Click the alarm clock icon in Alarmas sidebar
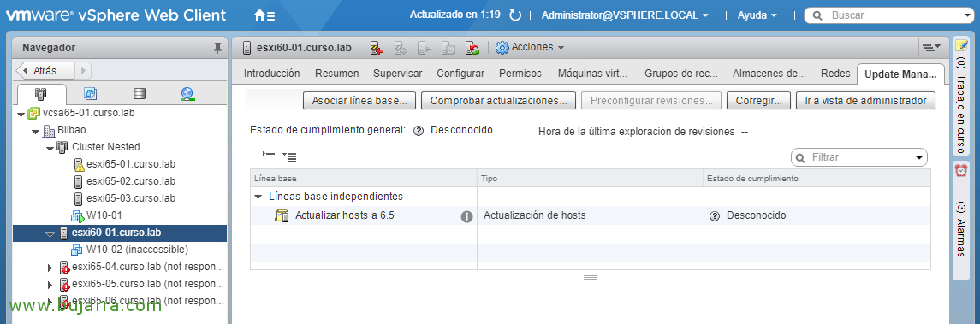The height and width of the screenshot is (324, 980). tap(961, 170)
